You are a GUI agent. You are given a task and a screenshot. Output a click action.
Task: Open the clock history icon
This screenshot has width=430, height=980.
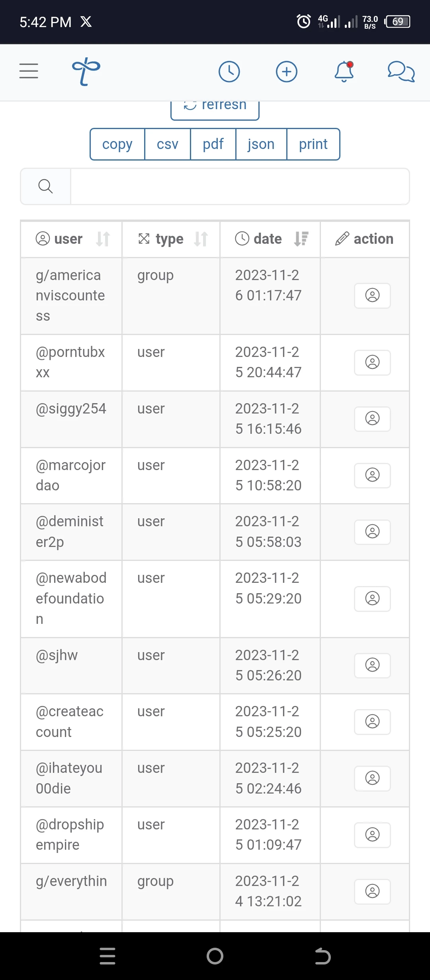pos(229,72)
